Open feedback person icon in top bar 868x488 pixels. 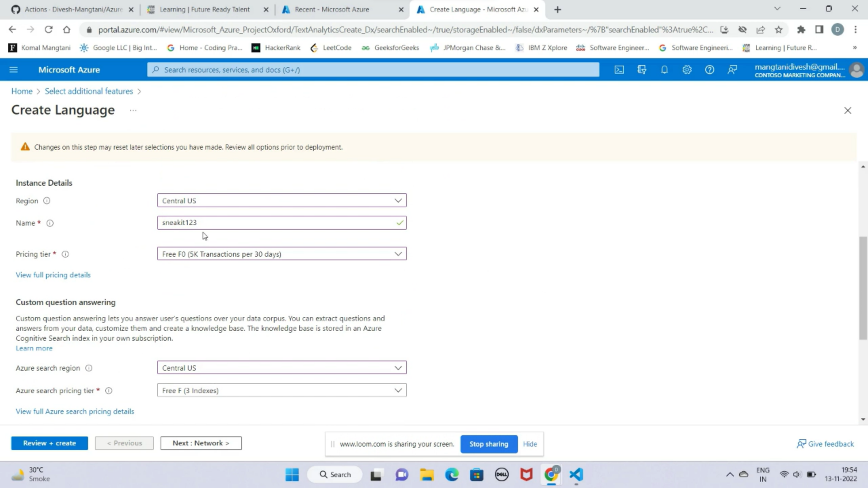tap(732, 70)
